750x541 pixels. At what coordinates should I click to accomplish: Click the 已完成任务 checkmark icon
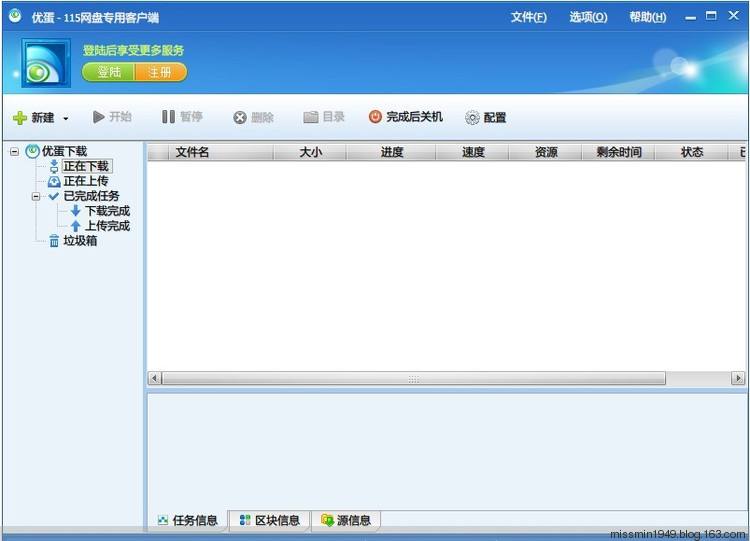click(54, 196)
